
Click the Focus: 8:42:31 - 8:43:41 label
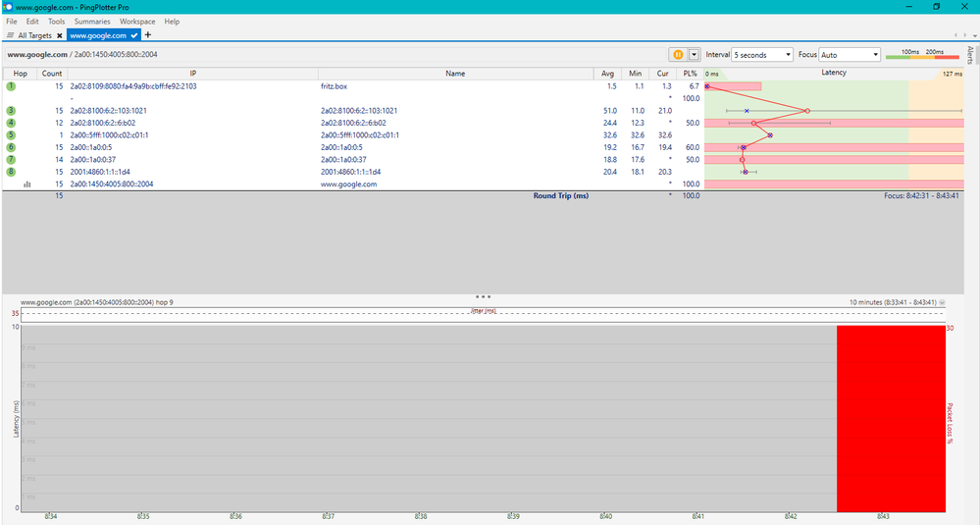pos(921,195)
